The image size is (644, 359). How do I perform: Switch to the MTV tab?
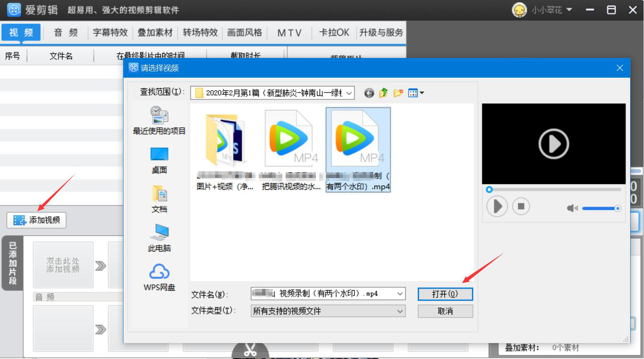pyautogui.click(x=289, y=32)
